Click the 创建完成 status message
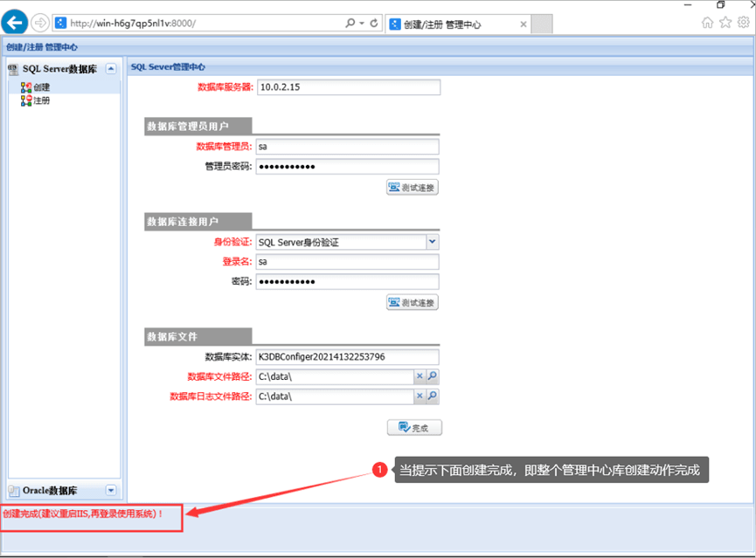 pos(82,513)
